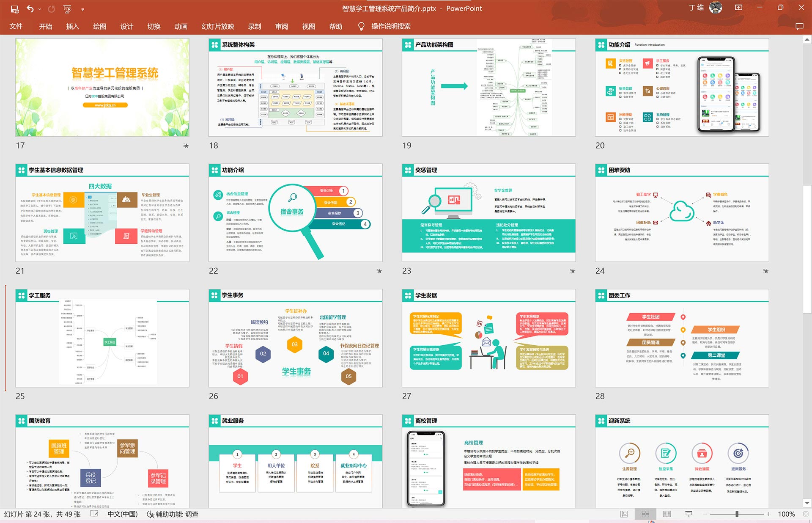
Task: Expand the Undo history dropdown arrow
Action: [40, 8]
